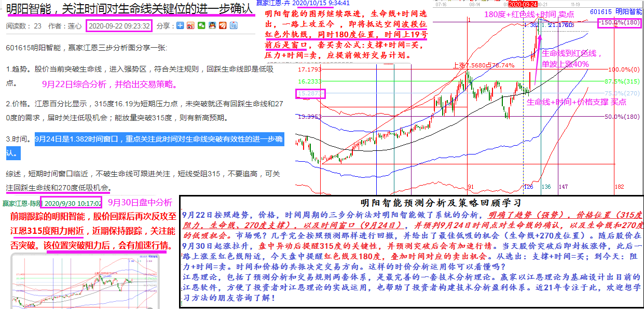
Task: Click the 150.0%(180) level label
Action: (620, 23)
